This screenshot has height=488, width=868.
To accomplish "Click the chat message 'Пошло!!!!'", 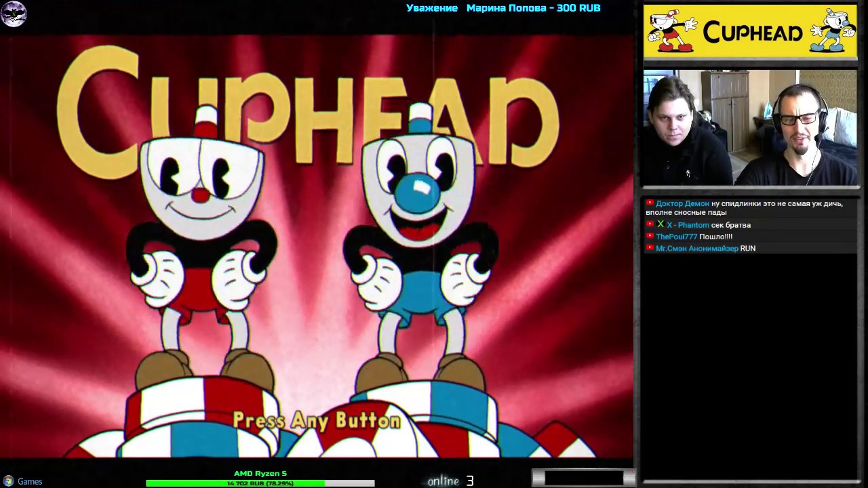I will [716, 237].
